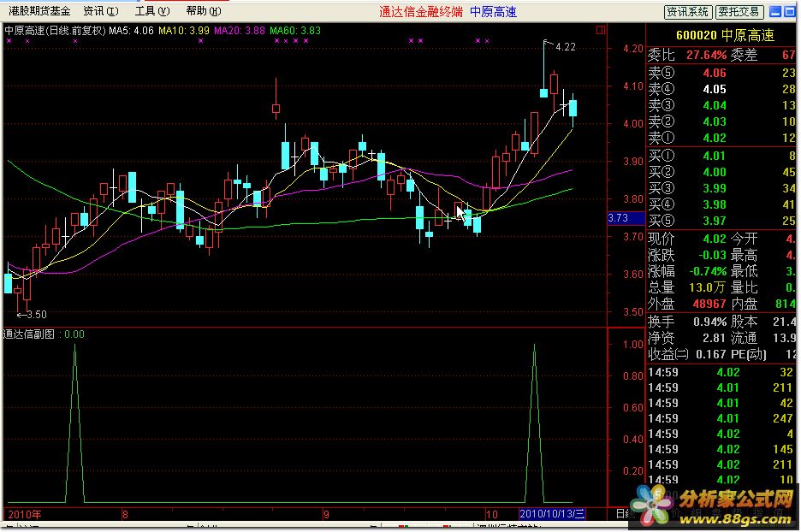The width and height of the screenshot is (801, 532).
Task: Click the 涨幅 value -0.74%
Action: [x=708, y=272]
